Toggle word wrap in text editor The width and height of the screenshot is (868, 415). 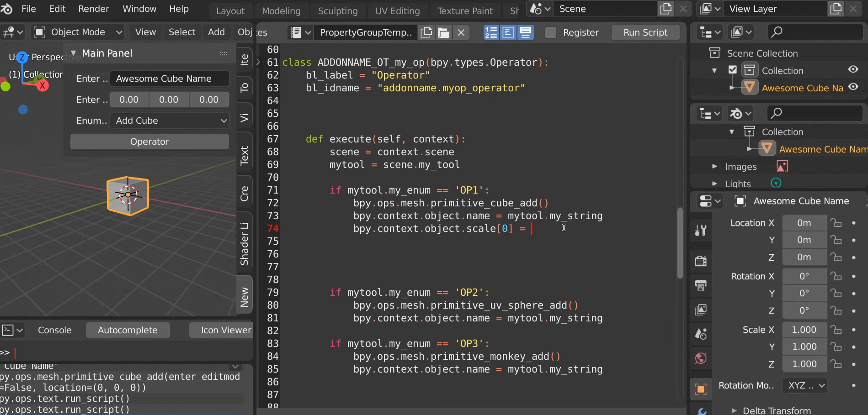[x=508, y=32]
